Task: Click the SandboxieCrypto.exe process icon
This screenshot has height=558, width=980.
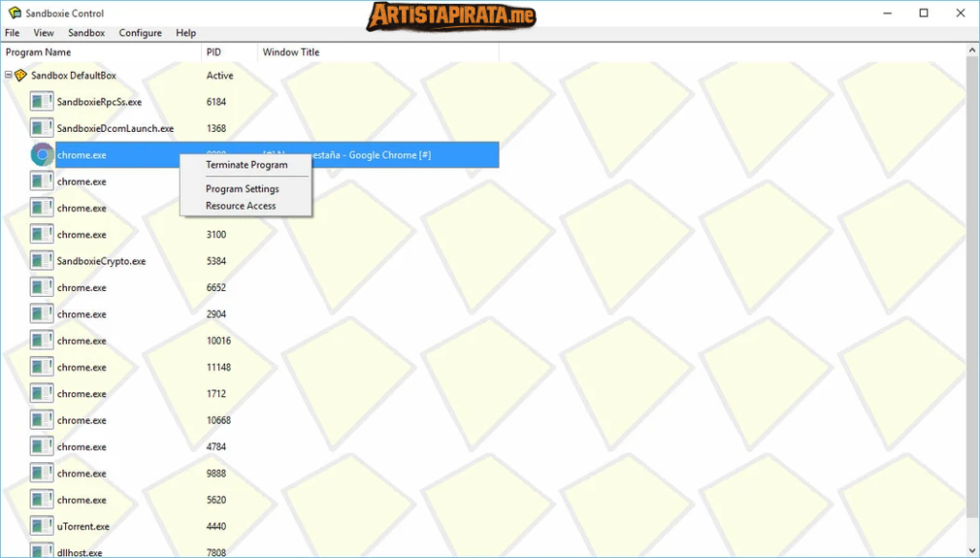Action: coord(41,260)
